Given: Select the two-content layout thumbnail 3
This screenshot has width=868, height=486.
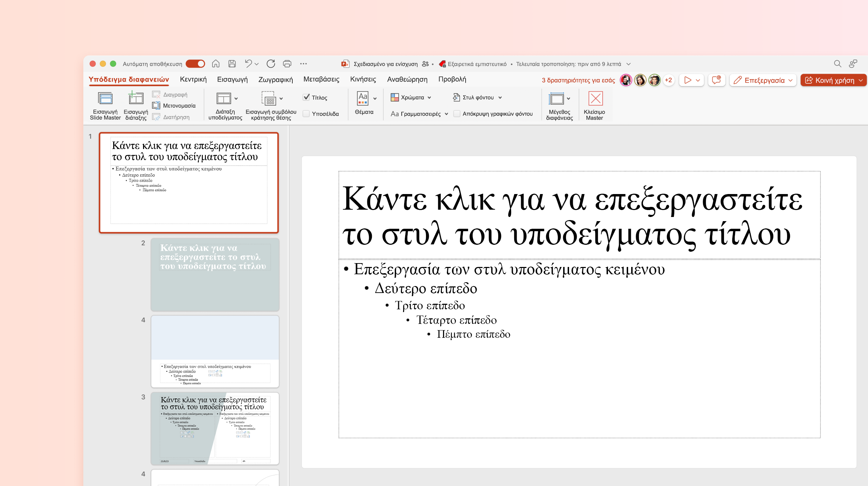Looking at the screenshot, I should (x=215, y=429).
